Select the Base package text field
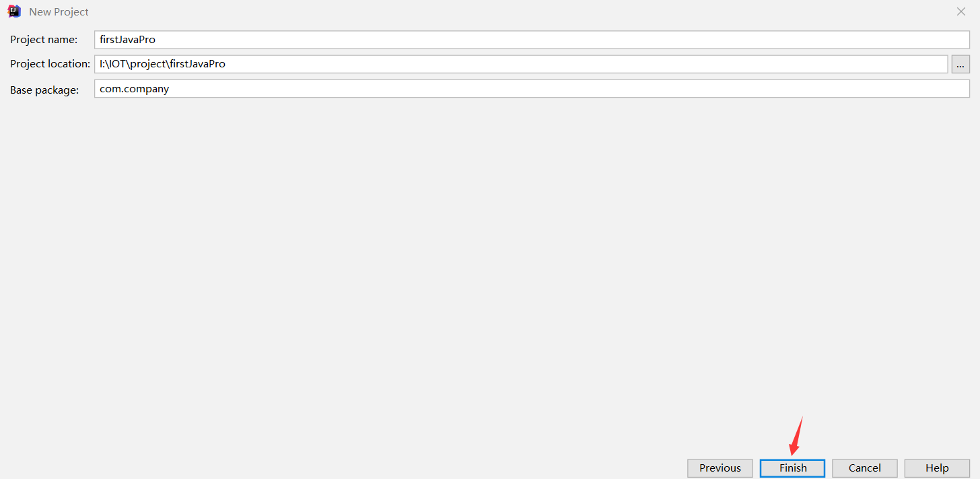980x479 pixels. point(532,89)
